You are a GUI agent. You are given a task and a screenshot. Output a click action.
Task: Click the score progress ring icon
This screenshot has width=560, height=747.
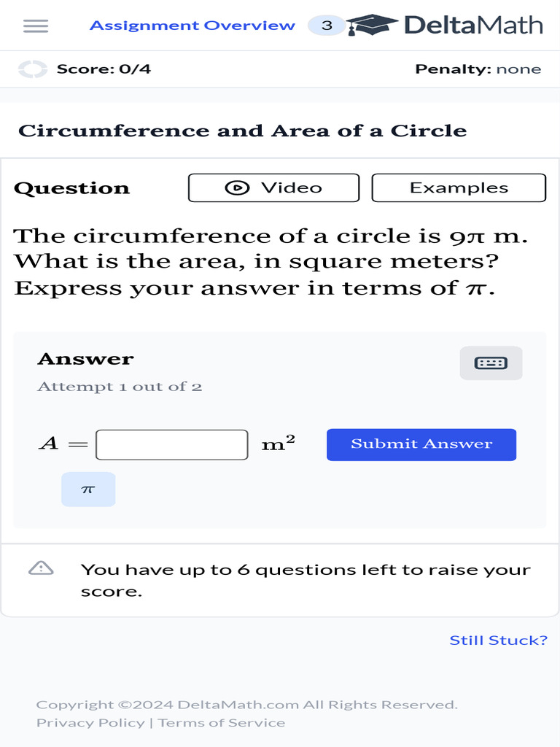point(33,69)
